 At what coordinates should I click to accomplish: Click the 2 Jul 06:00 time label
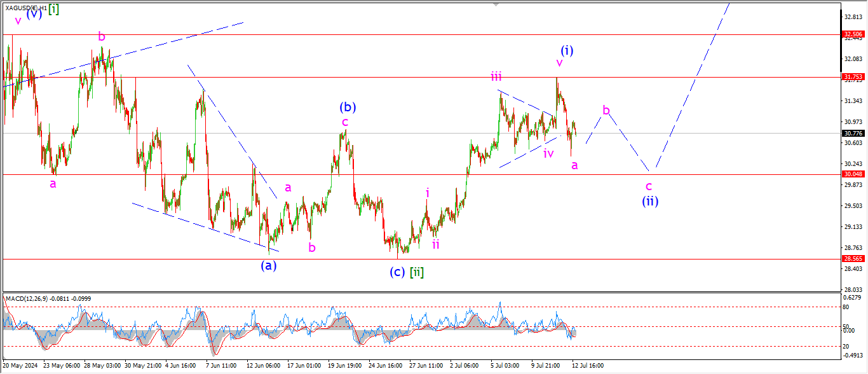463,366
